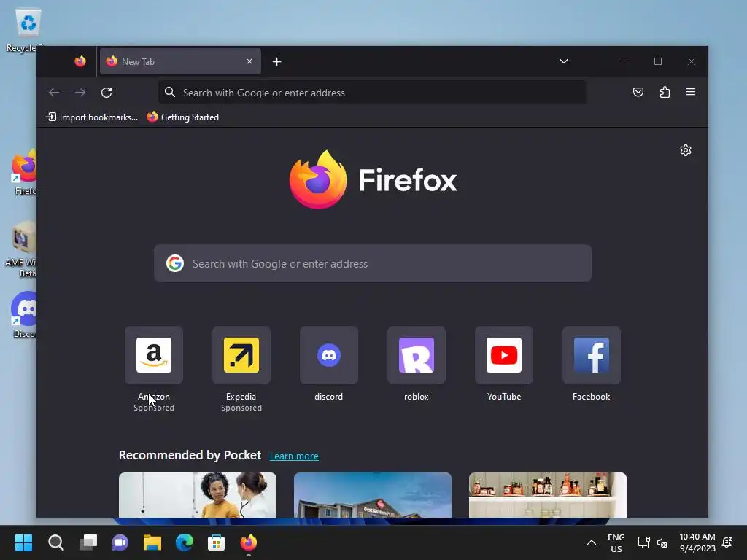Close the New Tab tab
Screen dimensions: 747x560
[249, 61]
